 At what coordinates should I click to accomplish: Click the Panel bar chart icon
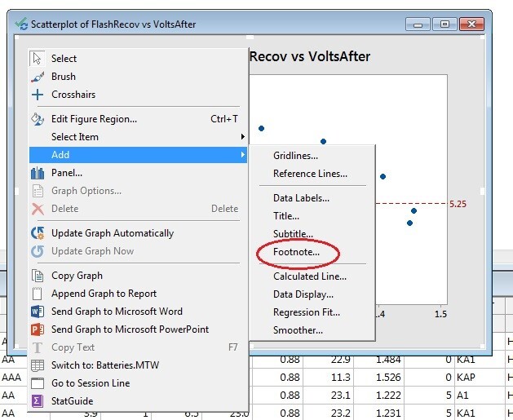pyautogui.click(x=37, y=173)
